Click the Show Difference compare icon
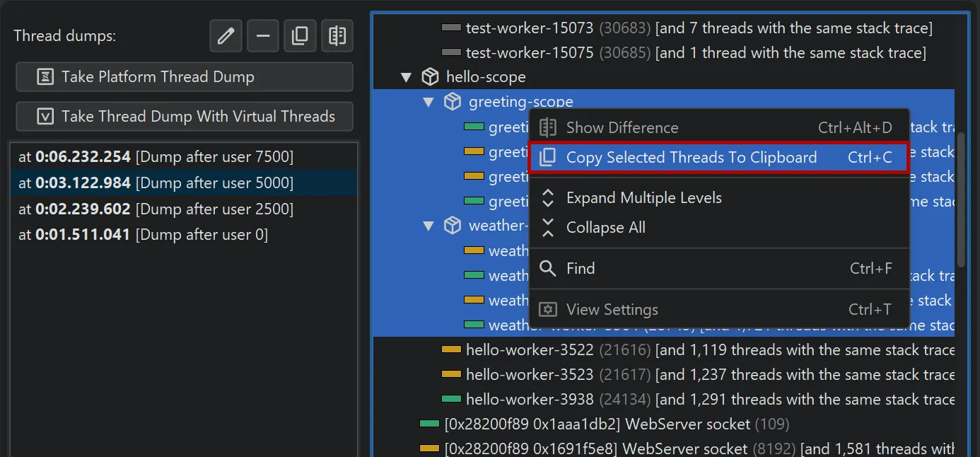The width and height of the screenshot is (980, 457). (548, 128)
